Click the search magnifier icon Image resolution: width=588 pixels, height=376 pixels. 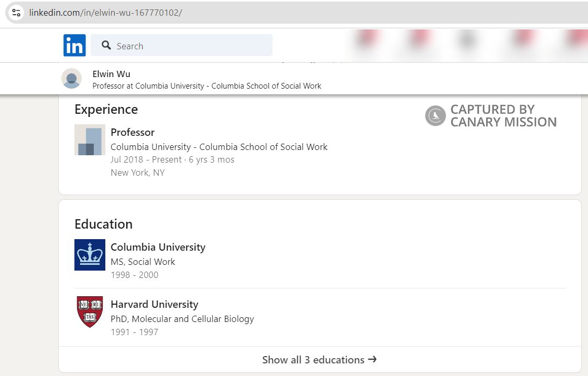click(x=106, y=46)
